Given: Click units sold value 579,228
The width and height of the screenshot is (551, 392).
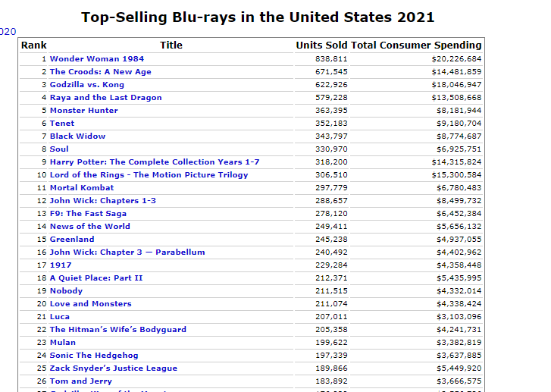Looking at the screenshot, I should [331, 97].
